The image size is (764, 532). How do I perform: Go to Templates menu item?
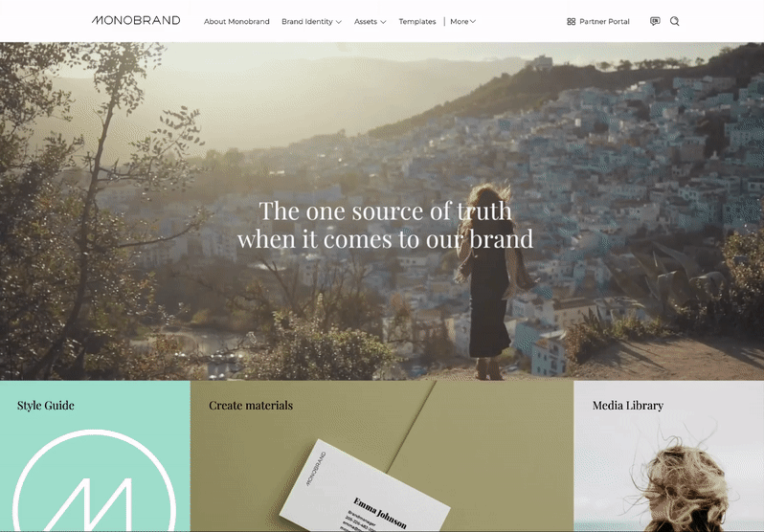point(417,21)
